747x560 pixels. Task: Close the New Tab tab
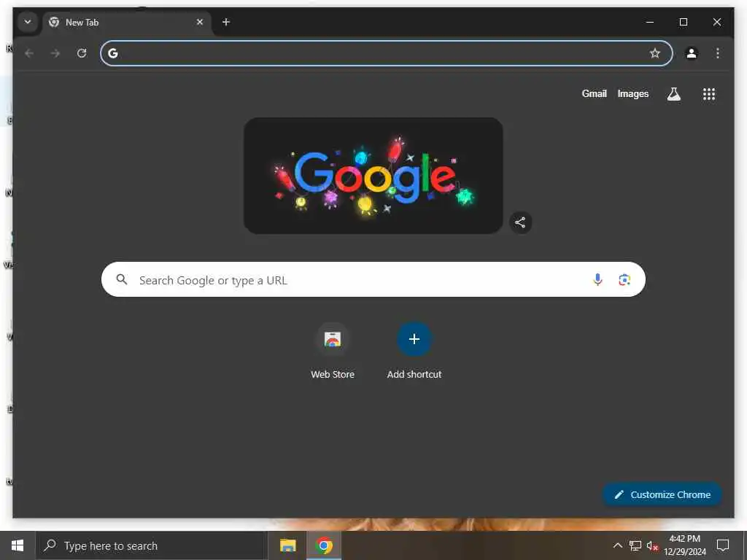(200, 22)
